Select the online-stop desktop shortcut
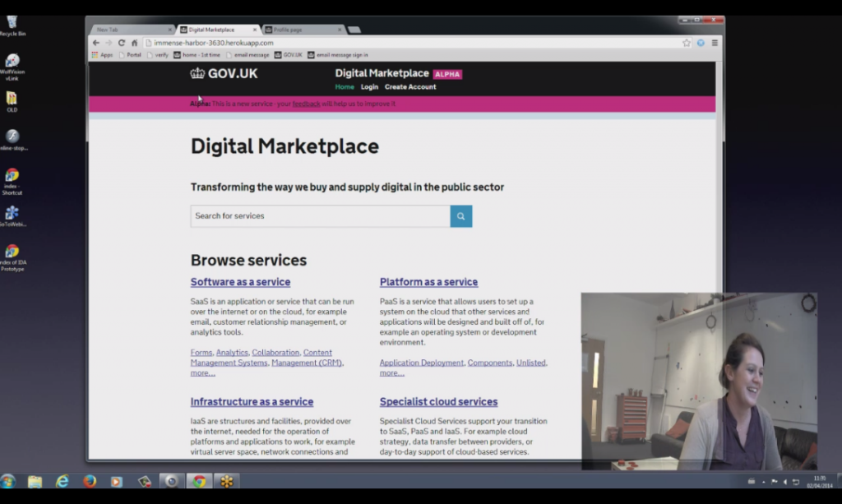This screenshot has height=504, width=842. [x=12, y=140]
